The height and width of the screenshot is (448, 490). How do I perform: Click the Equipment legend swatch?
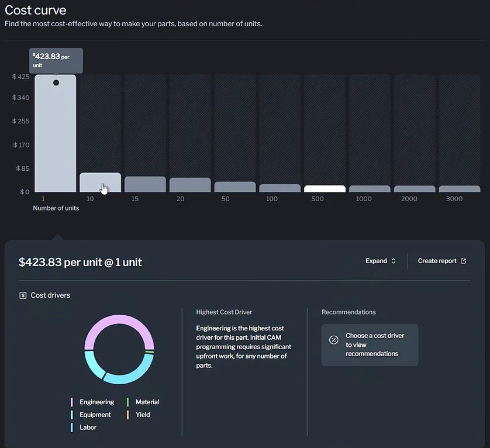click(72, 415)
